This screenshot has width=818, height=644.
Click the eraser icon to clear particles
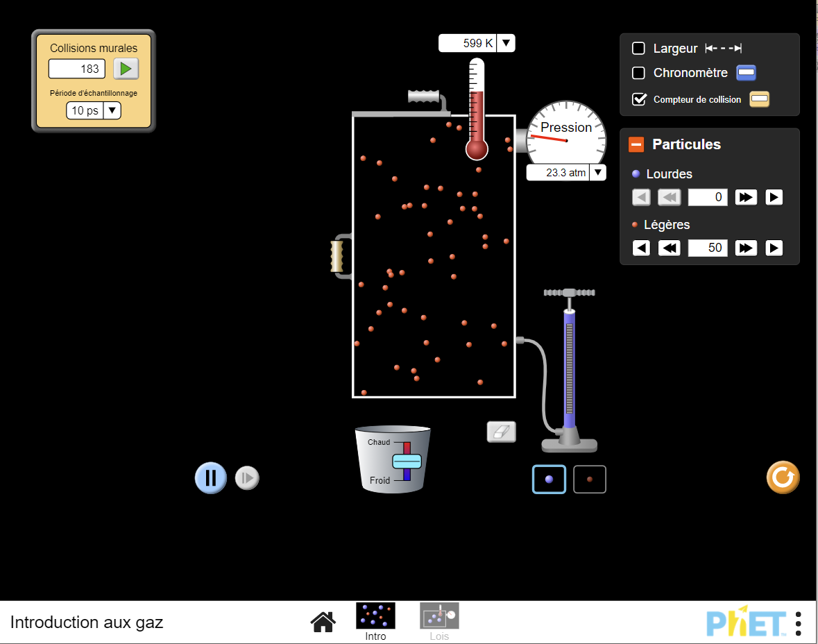(x=502, y=432)
